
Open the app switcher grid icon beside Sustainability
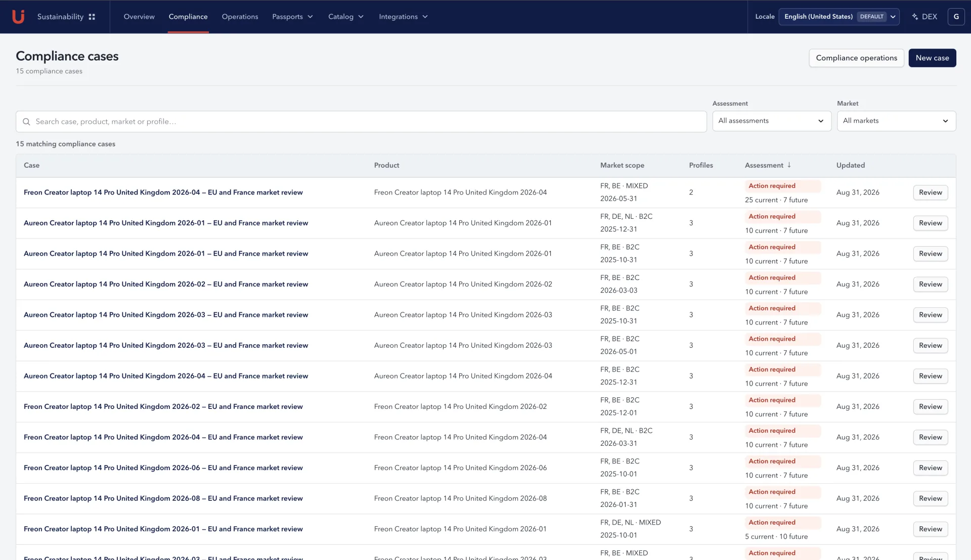[92, 17]
